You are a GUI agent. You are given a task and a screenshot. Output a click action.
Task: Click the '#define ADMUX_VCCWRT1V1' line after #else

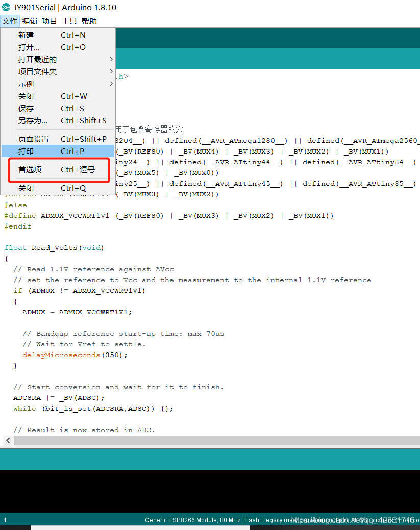(169, 216)
